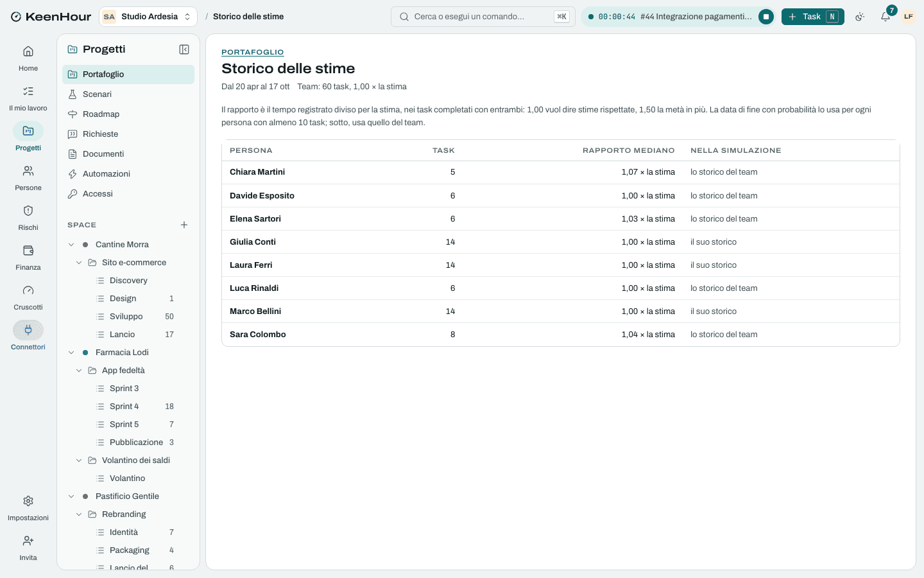
Task: Open the Pubblicazione list
Action: 135,442
